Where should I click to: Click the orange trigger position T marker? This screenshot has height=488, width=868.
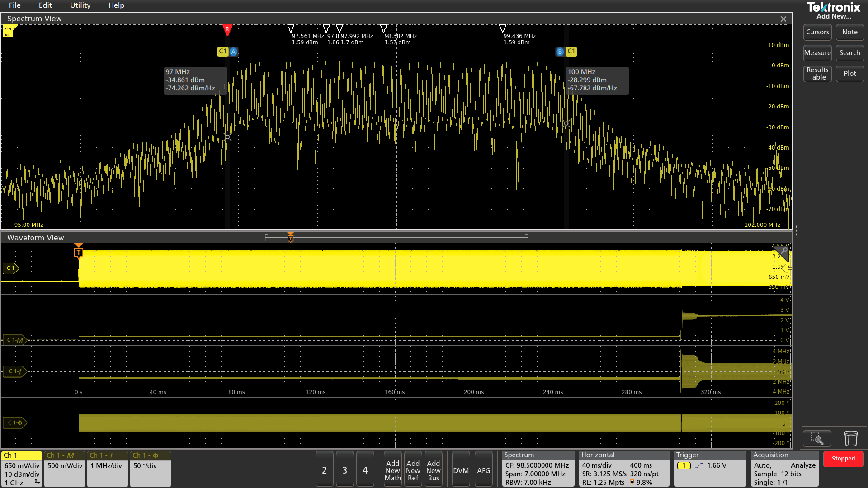coord(79,252)
